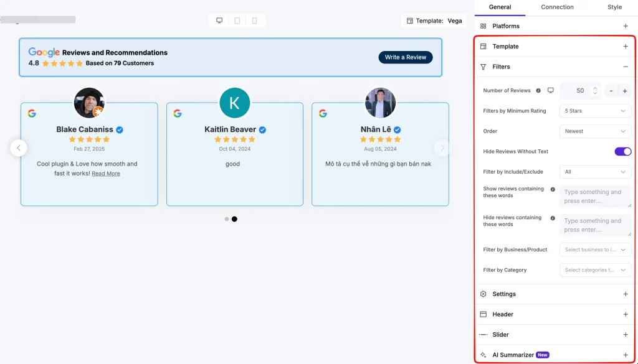The width and height of the screenshot is (638, 364).
Task: Select the mobile preview device icon
Action: pyautogui.click(x=255, y=21)
